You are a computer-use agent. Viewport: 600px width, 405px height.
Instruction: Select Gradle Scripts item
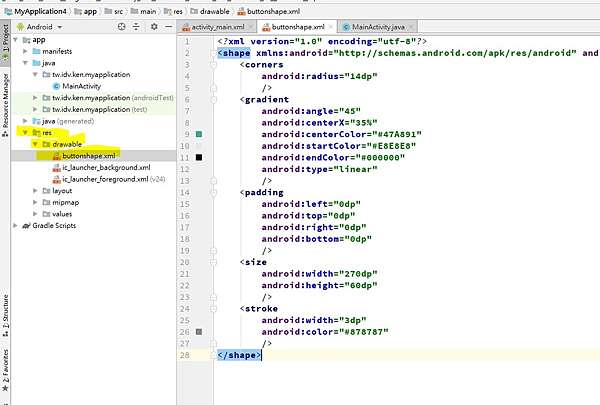click(49, 225)
